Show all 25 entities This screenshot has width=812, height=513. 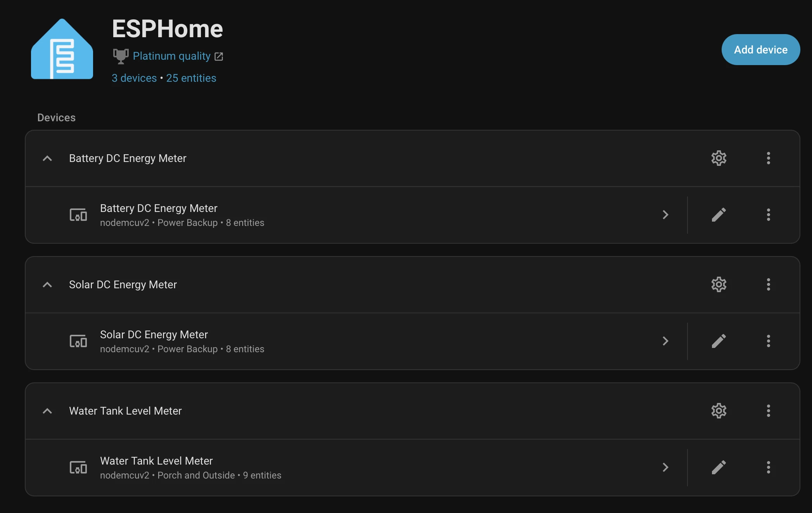point(191,78)
